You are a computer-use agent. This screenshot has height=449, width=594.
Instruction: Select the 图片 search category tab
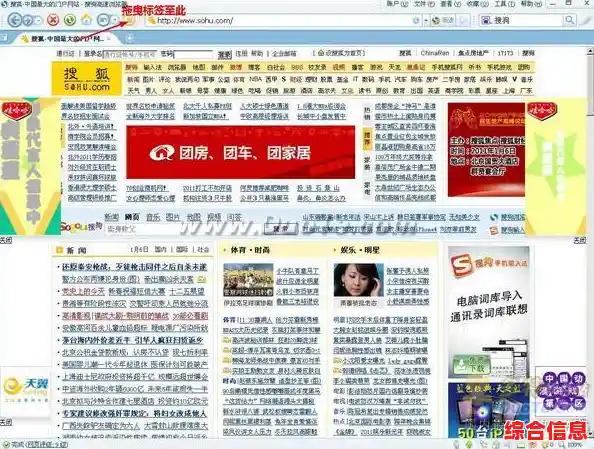(173, 217)
